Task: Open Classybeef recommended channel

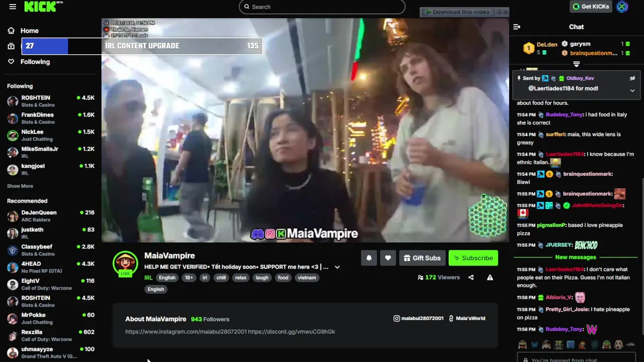Action: (50, 250)
